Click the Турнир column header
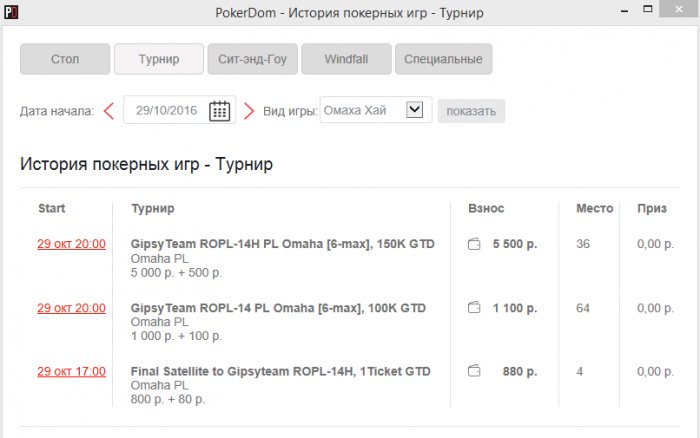Viewport: 700px width, 438px height. pyautogui.click(x=153, y=209)
